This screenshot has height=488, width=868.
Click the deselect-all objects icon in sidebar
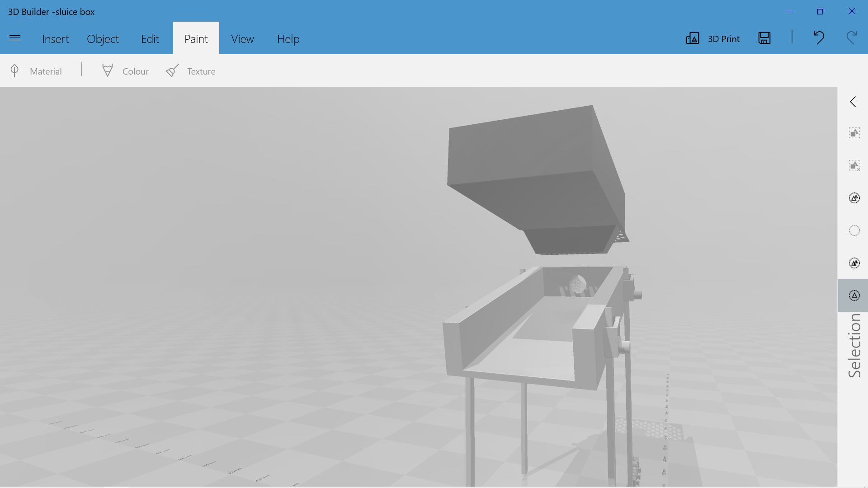point(854,165)
